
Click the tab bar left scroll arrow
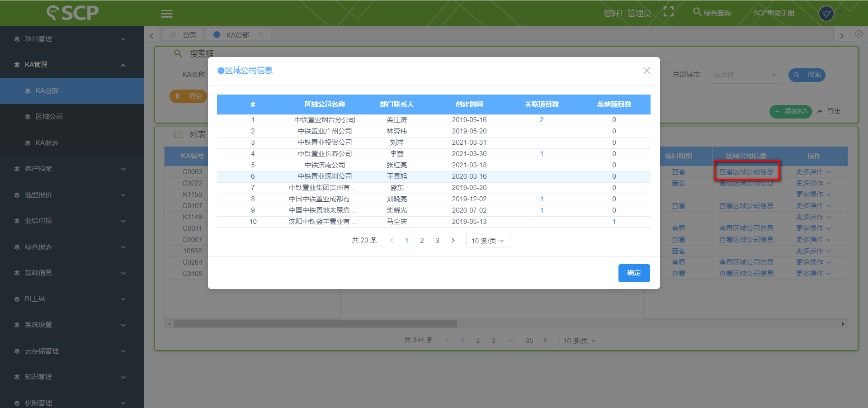click(x=151, y=35)
